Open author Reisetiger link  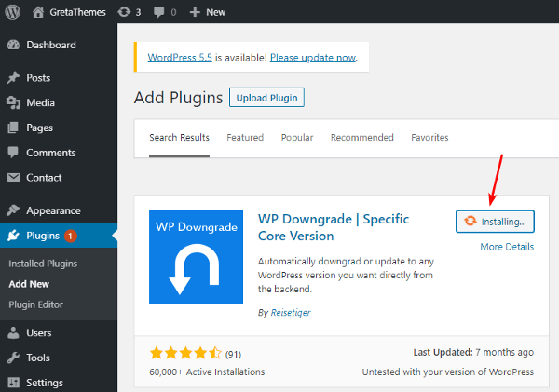click(291, 313)
